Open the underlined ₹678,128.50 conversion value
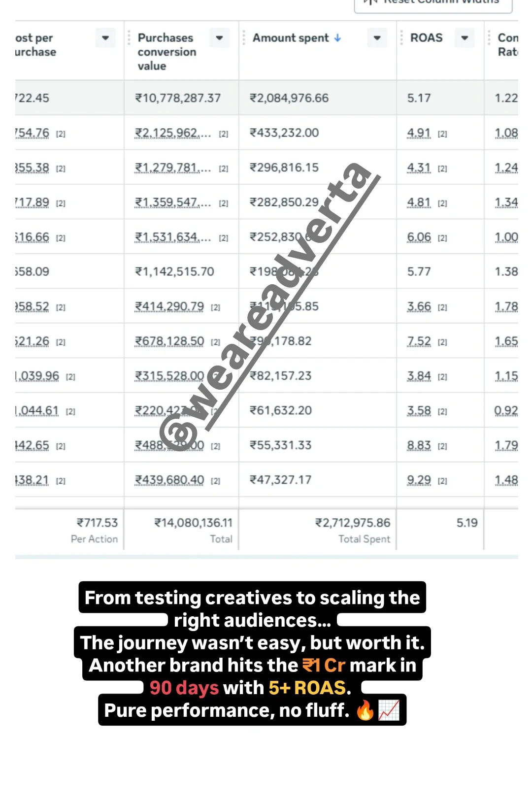Viewport: 532px width, 803px height. [x=170, y=341]
